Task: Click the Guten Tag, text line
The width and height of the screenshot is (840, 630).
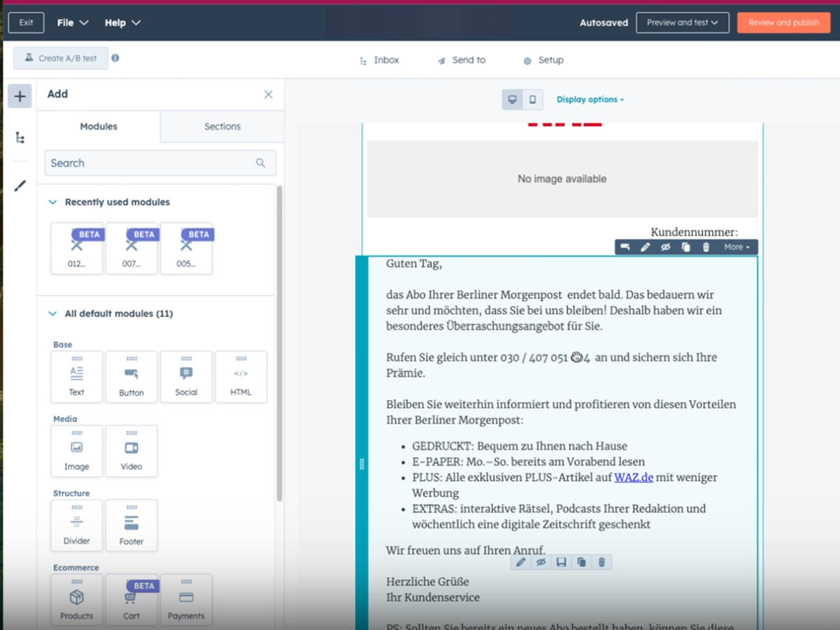Action: 414,264
